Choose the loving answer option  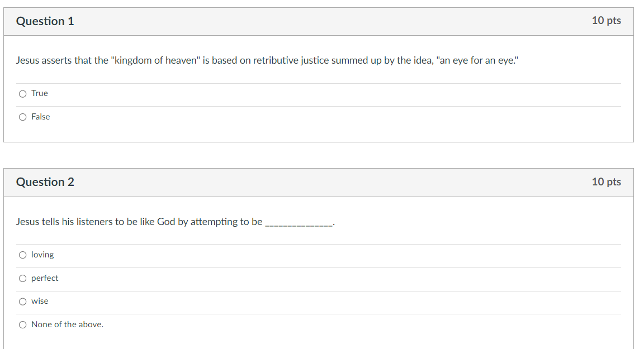click(22, 255)
